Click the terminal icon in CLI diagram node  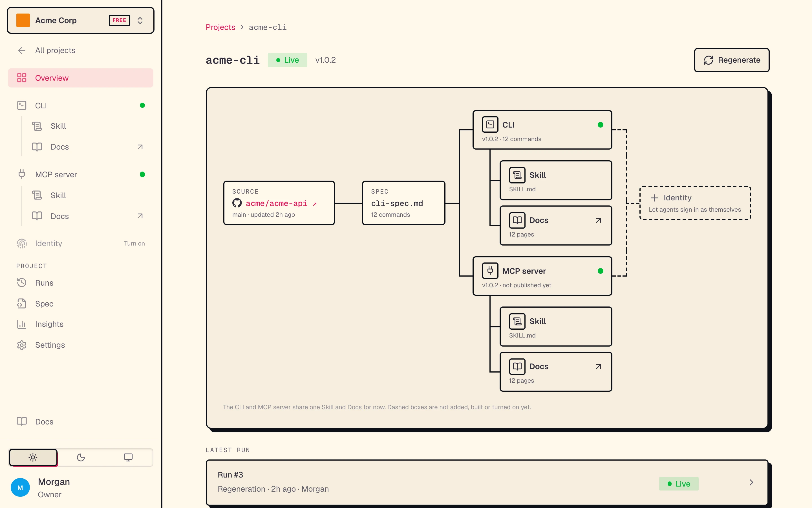point(490,125)
